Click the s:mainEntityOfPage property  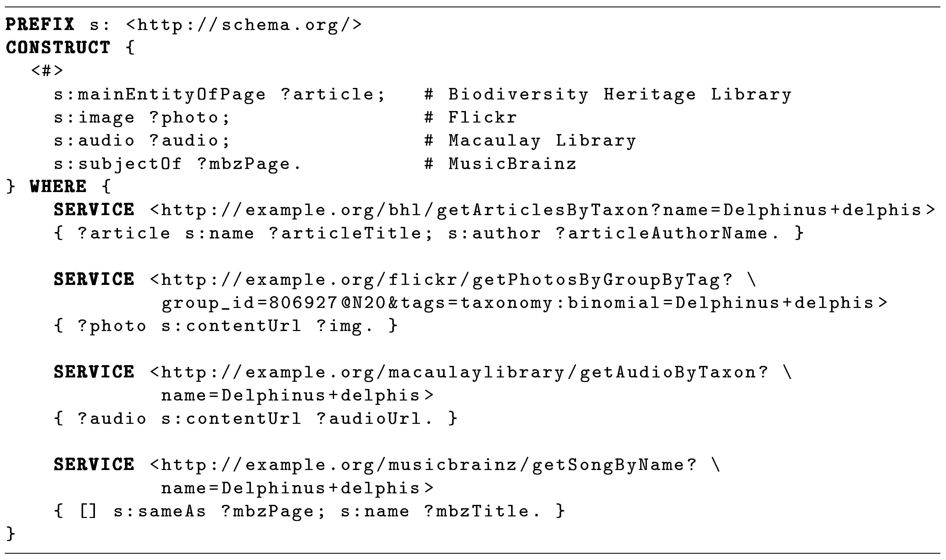click(160, 94)
